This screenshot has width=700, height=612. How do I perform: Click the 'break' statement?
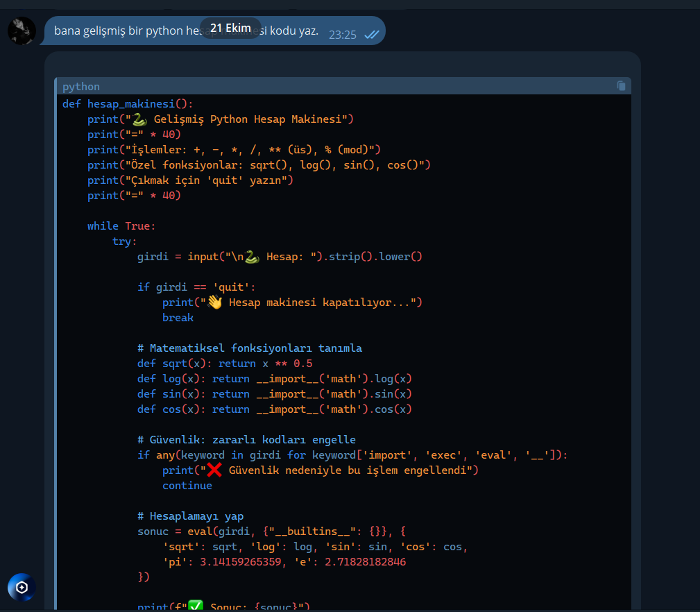(x=178, y=317)
